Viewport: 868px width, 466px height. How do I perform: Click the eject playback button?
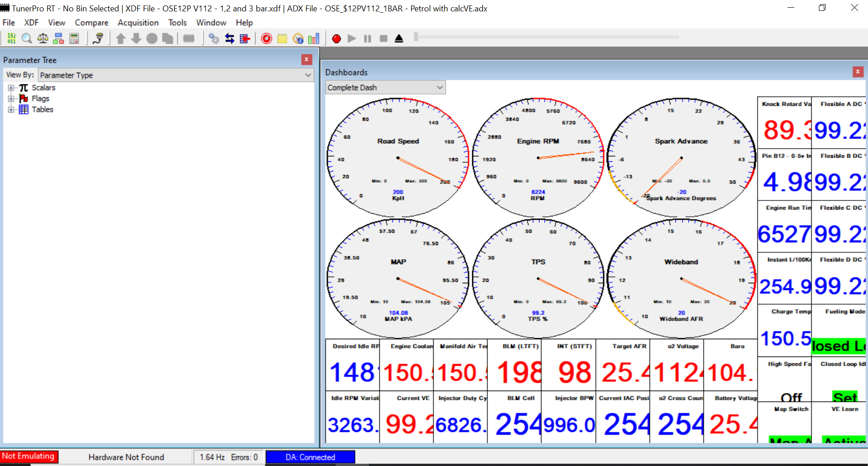(x=399, y=39)
